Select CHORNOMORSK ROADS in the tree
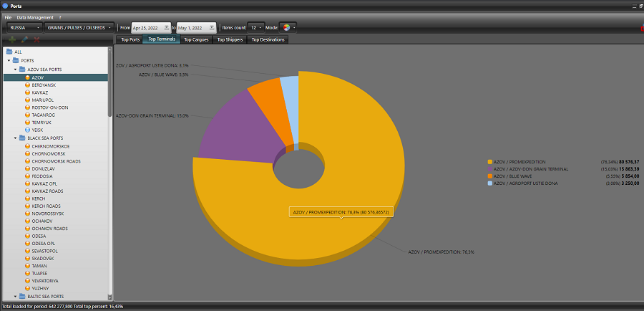The height and width of the screenshot is (311, 644). [x=56, y=161]
